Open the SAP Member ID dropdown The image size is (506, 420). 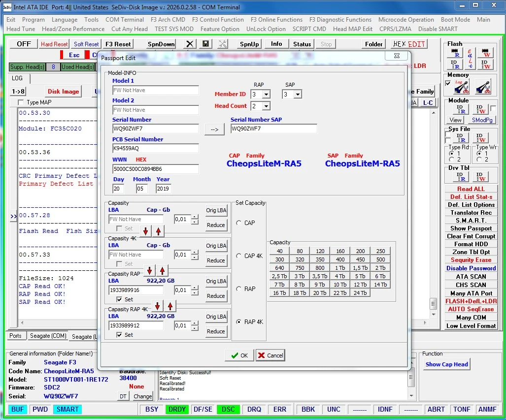298,95
